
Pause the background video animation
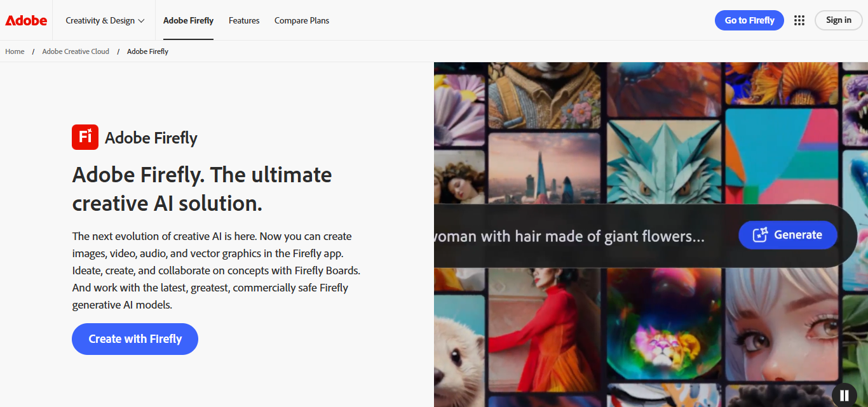(x=844, y=395)
